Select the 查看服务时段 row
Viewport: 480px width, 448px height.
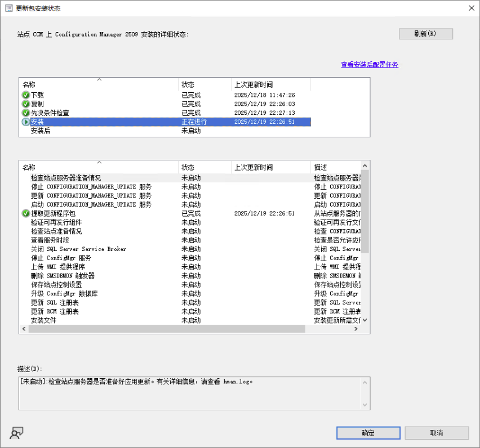click(x=190, y=240)
